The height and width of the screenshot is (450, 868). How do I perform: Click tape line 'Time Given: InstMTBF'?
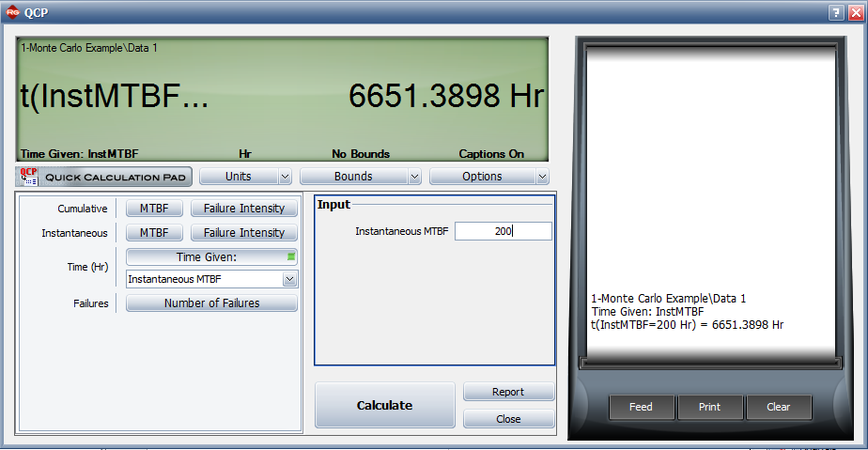647,312
